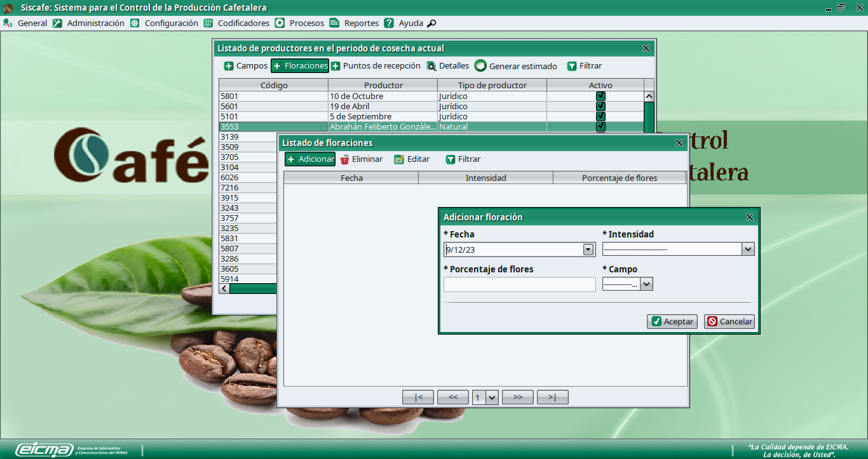Image resolution: width=868 pixels, height=459 pixels.
Task: Open the Fecha date picker dropdown
Action: [588, 249]
